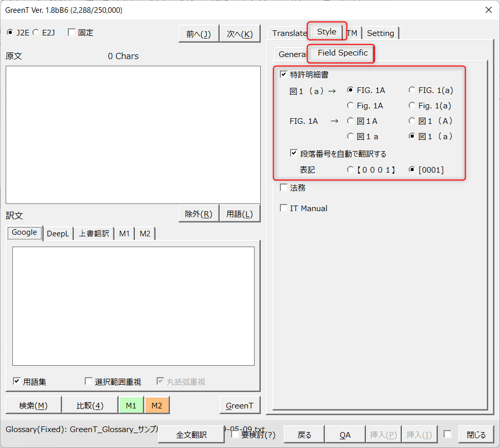Screen dimensions: 500x448
Task: Toggle the 固定 checkbox
Action: point(71,33)
